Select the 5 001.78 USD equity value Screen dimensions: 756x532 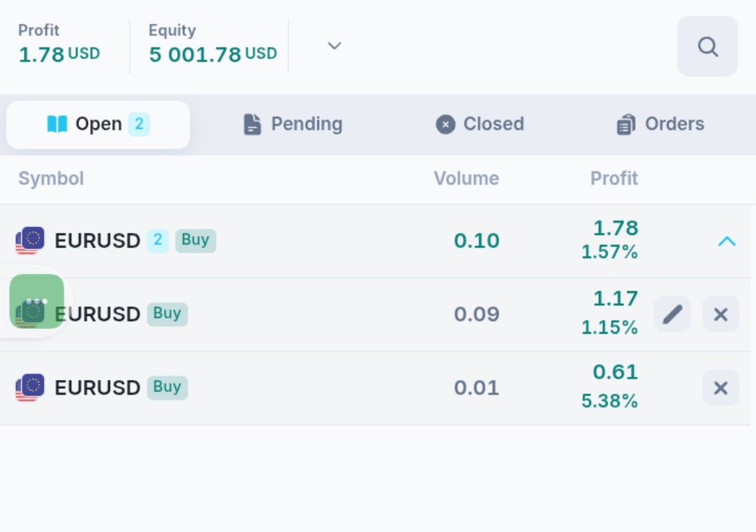[x=212, y=54]
